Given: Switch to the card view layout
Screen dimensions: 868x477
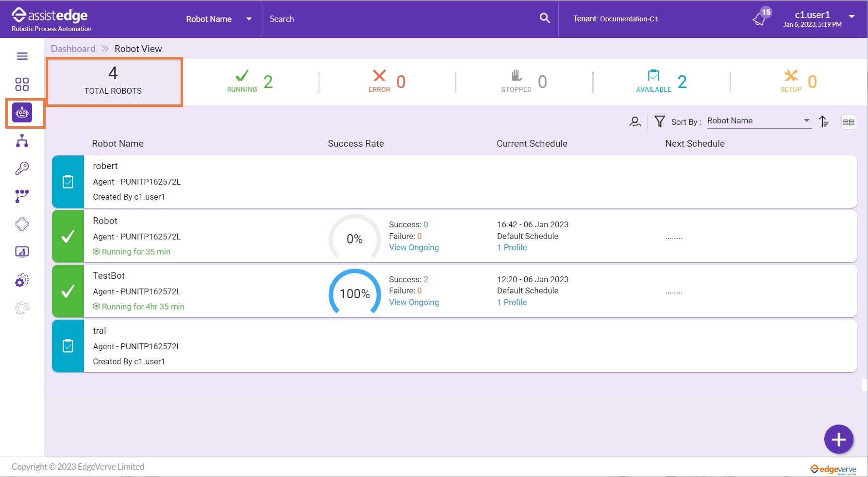Looking at the screenshot, I should click(x=848, y=122).
